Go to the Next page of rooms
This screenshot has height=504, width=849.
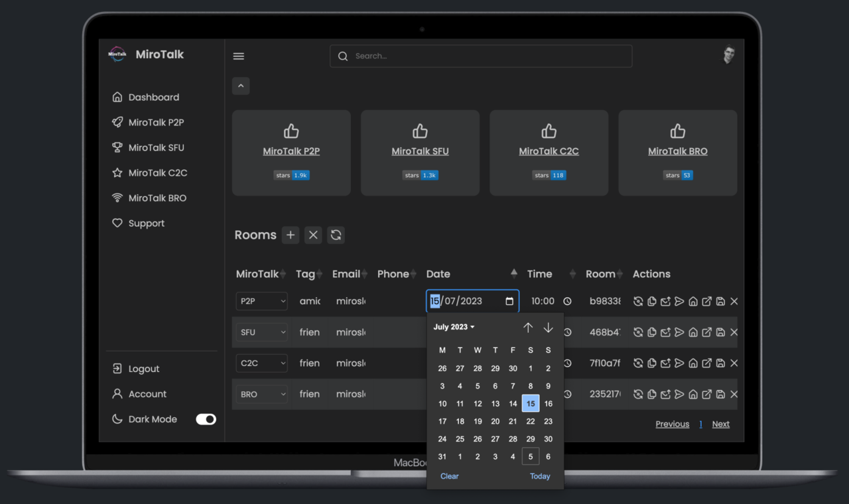[x=721, y=424]
